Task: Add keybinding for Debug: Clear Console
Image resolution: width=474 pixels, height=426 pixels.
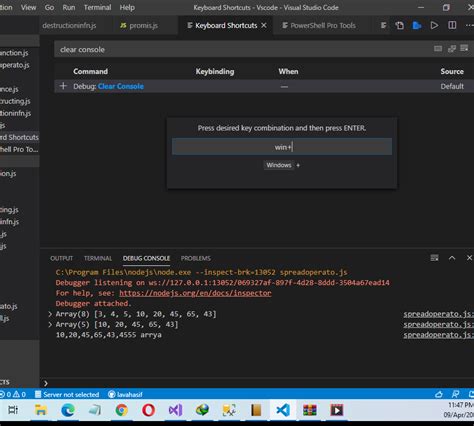Action: click(63, 86)
